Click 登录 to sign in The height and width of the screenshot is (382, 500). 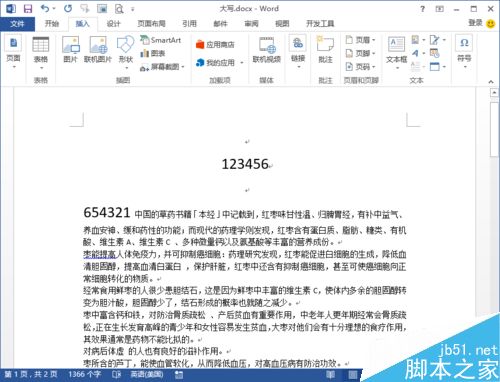pos(475,23)
